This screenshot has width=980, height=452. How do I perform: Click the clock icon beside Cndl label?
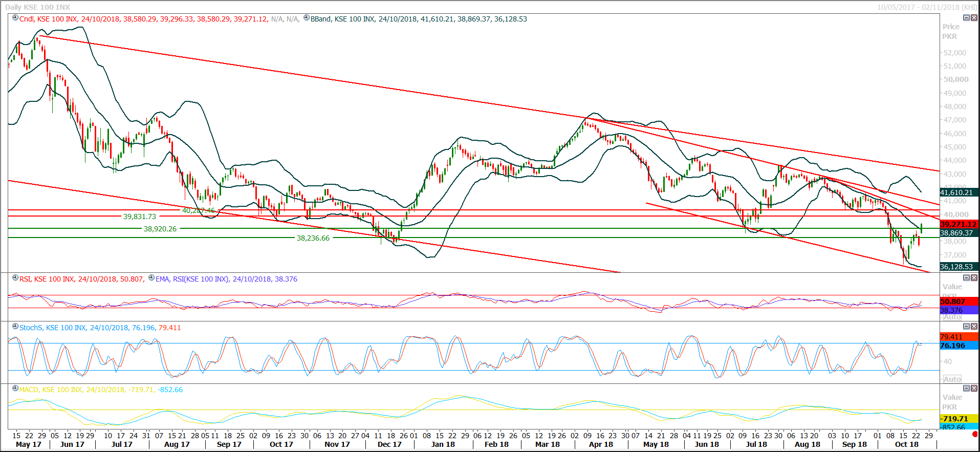pyautogui.click(x=15, y=18)
